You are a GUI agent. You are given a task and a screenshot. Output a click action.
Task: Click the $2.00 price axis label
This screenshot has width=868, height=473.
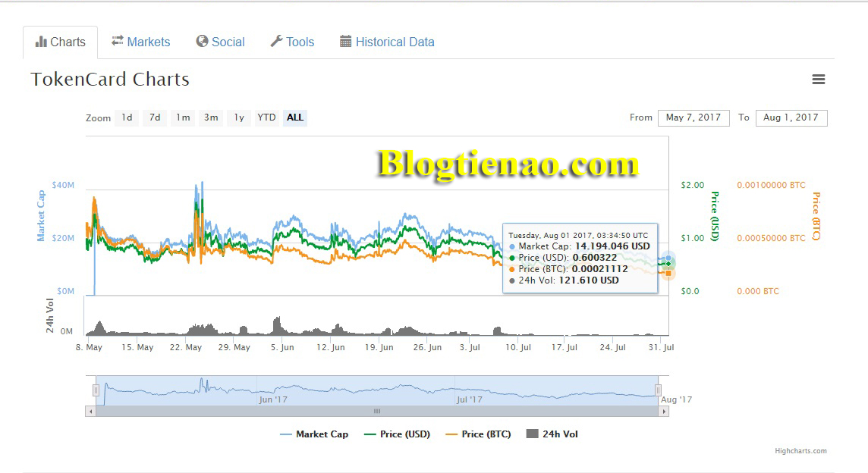[693, 185]
